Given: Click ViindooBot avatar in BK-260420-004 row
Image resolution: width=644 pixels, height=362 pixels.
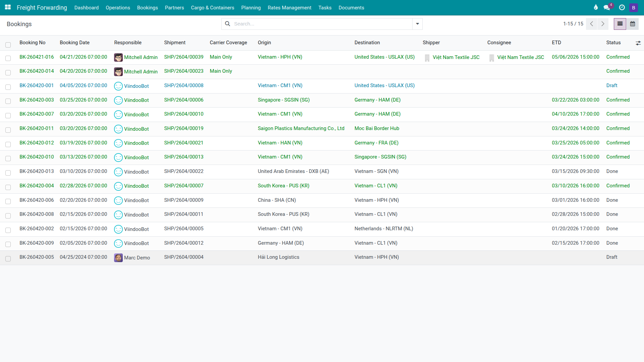Looking at the screenshot, I should 118,186.
